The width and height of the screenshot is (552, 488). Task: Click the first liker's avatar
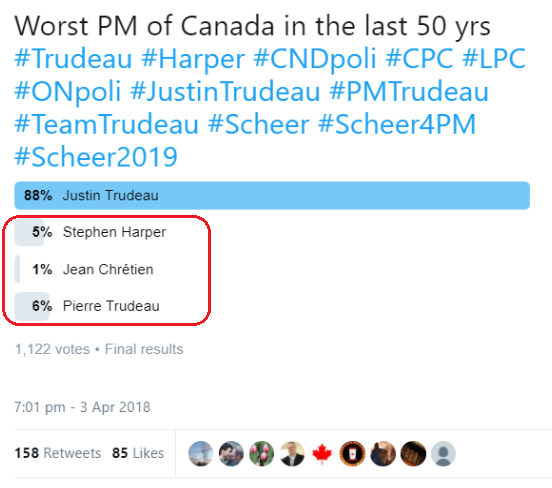tap(201, 453)
